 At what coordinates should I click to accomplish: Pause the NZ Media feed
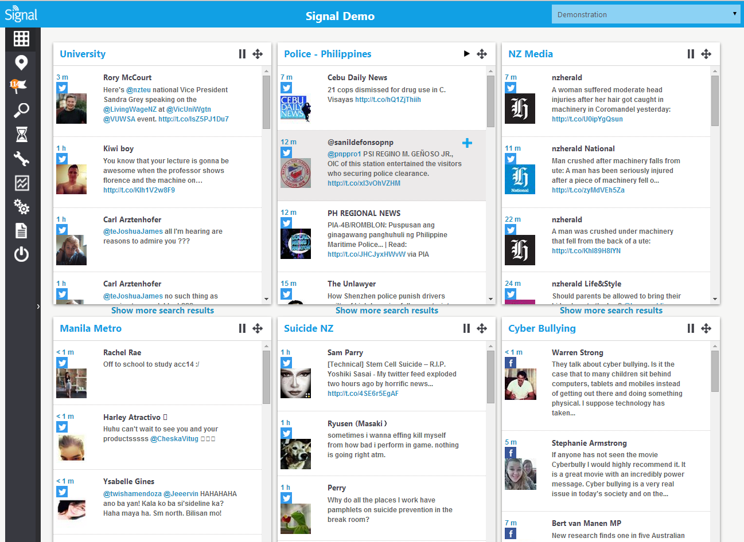tap(691, 54)
